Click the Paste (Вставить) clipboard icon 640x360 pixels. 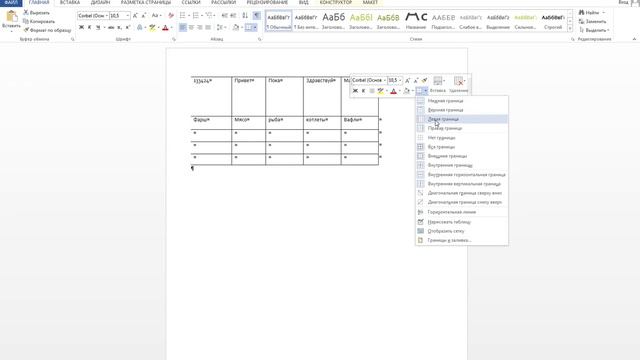11,17
